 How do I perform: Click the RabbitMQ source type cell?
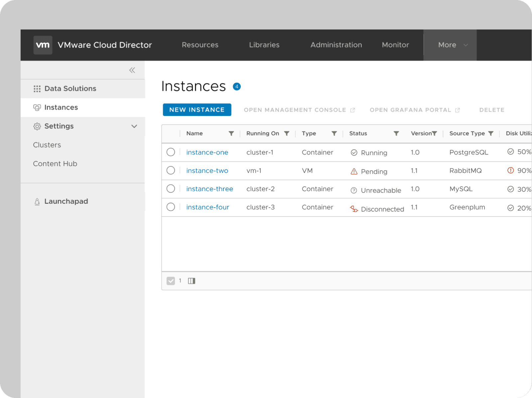tap(465, 171)
